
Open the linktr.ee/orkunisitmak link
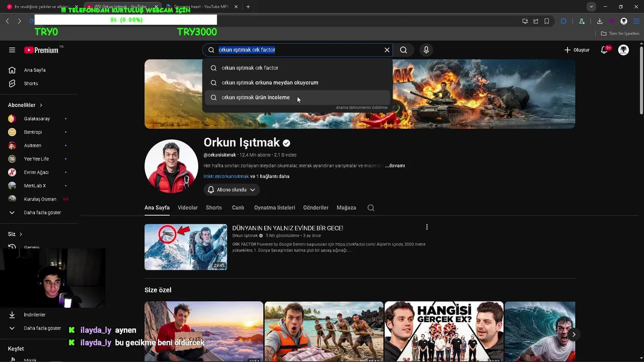tap(226, 176)
